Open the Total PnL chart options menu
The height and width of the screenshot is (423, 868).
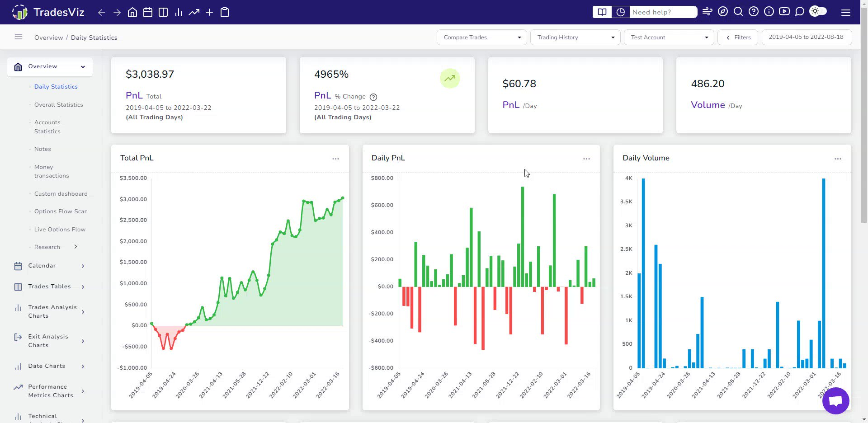(335, 159)
